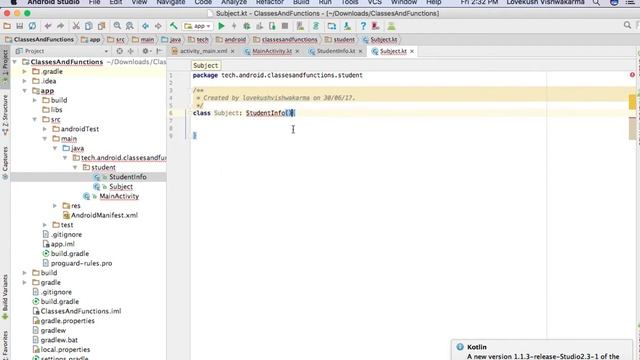Select StudentInfo in the project tree

pos(128,177)
